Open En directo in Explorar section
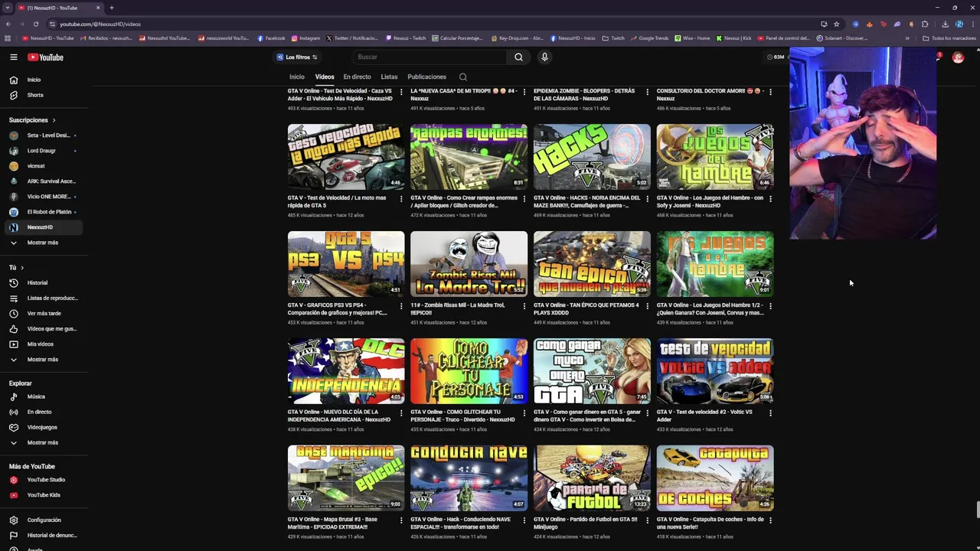Viewport: 980px width, 551px height. pos(44,412)
